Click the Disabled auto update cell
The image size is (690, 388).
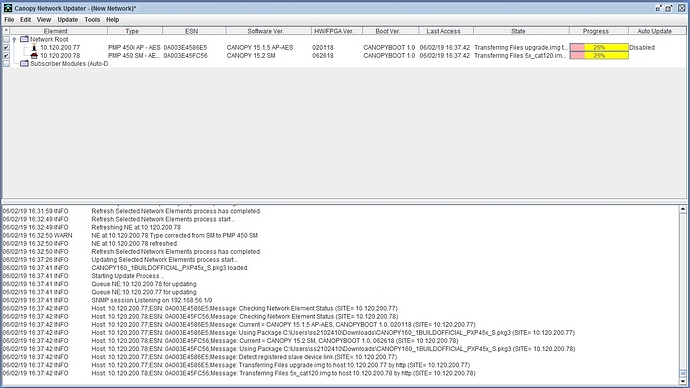tap(642, 47)
